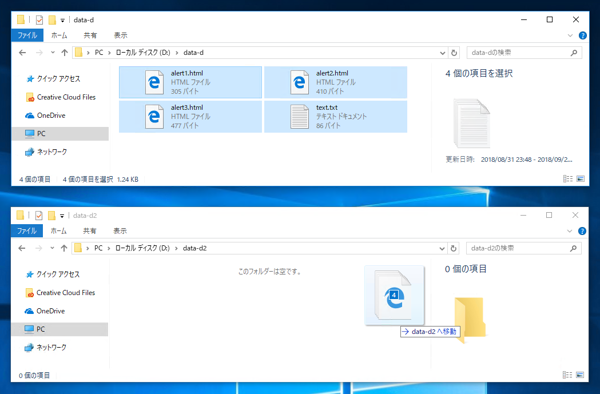Go forward in data-d window
Viewport: 600px width, 394px height.
pyautogui.click(x=39, y=52)
